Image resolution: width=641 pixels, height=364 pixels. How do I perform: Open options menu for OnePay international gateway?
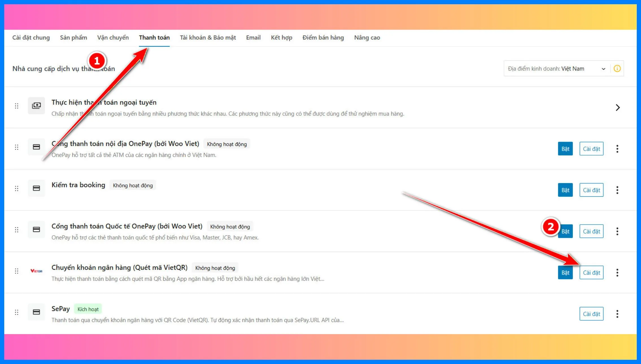coord(617,231)
